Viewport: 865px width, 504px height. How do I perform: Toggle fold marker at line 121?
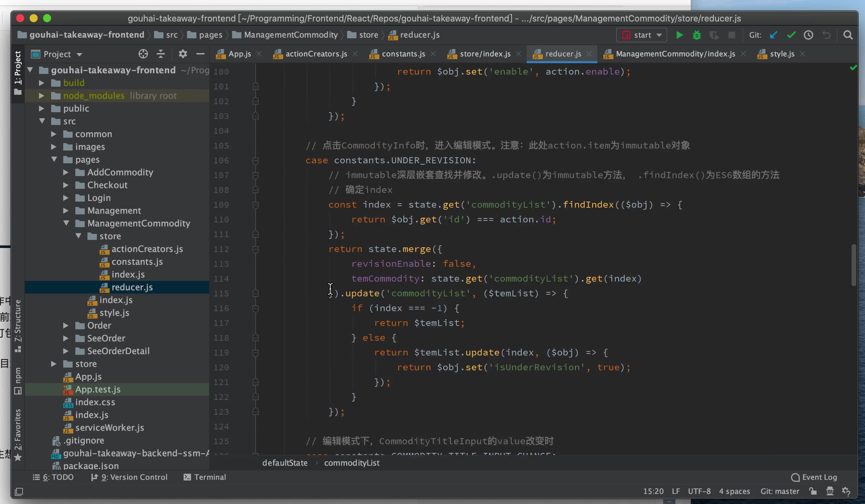click(255, 382)
